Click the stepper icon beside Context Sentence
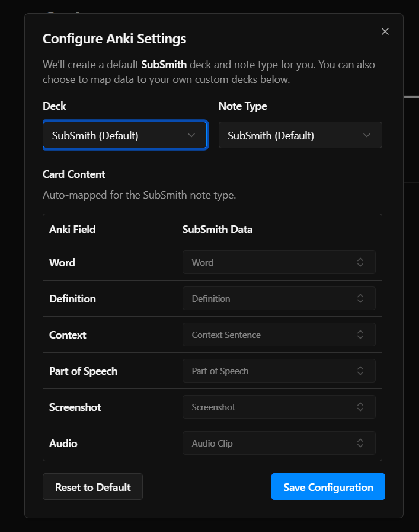 click(x=360, y=335)
